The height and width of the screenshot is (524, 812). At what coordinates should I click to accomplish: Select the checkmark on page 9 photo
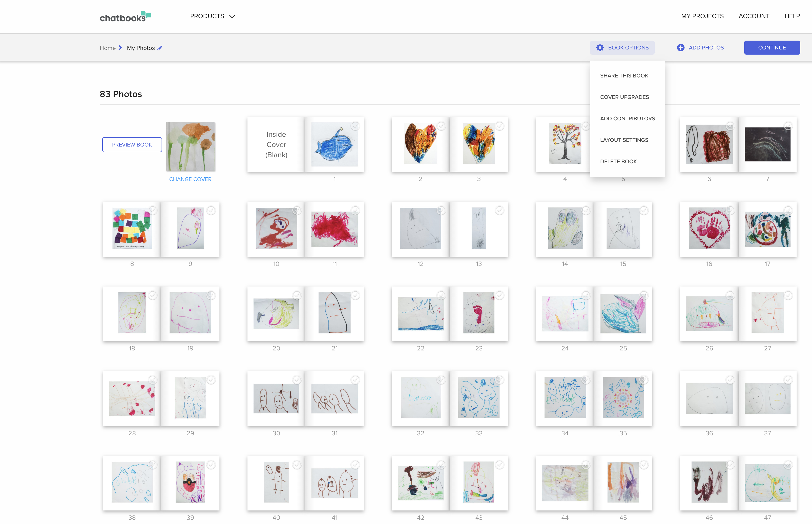(x=211, y=211)
